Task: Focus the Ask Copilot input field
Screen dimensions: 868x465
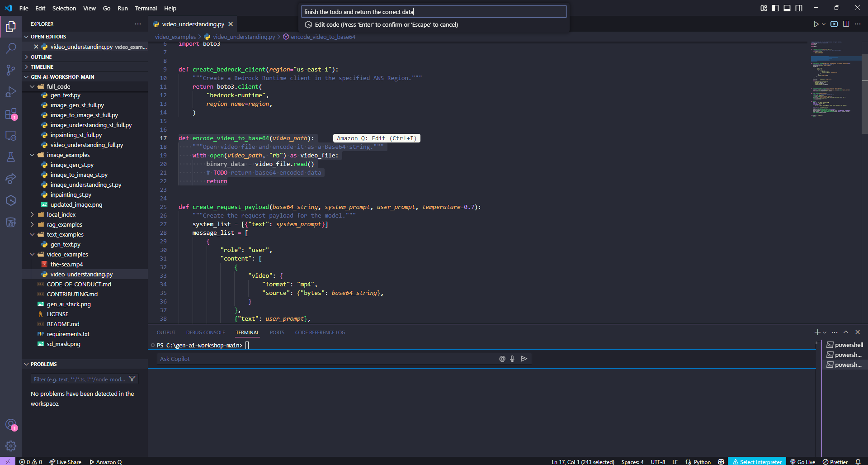Action: point(328,359)
